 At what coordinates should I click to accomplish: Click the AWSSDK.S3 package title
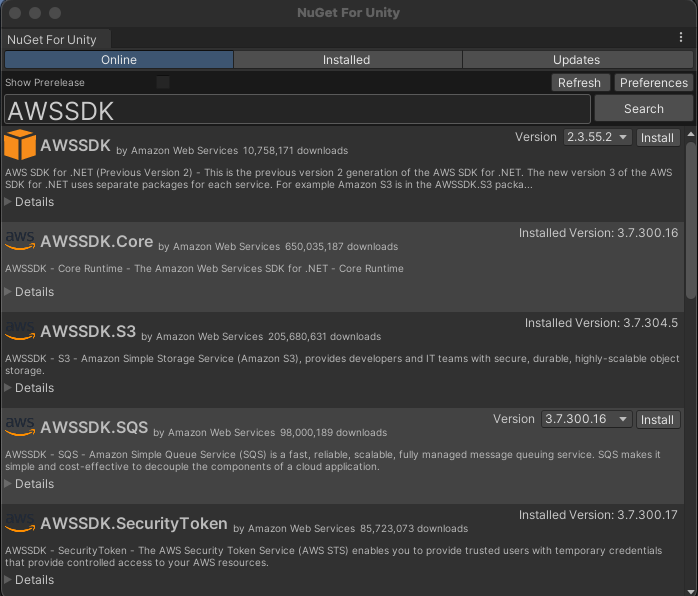point(88,331)
